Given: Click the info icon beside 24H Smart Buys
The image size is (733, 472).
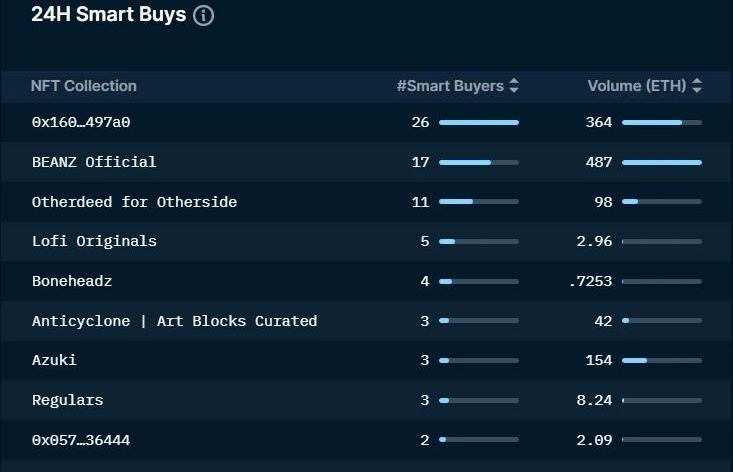Looking at the screenshot, I should (x=203, y=15).
